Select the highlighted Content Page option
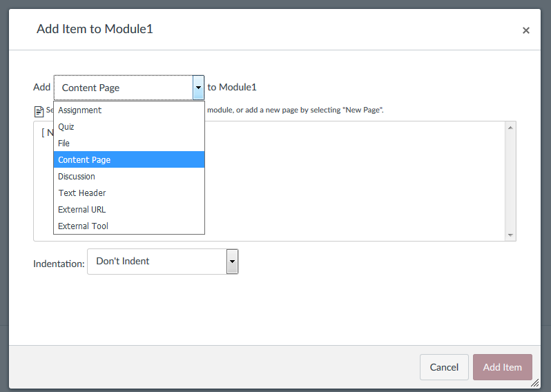Screen dimensions: 551x392 (x=84, y=160)
